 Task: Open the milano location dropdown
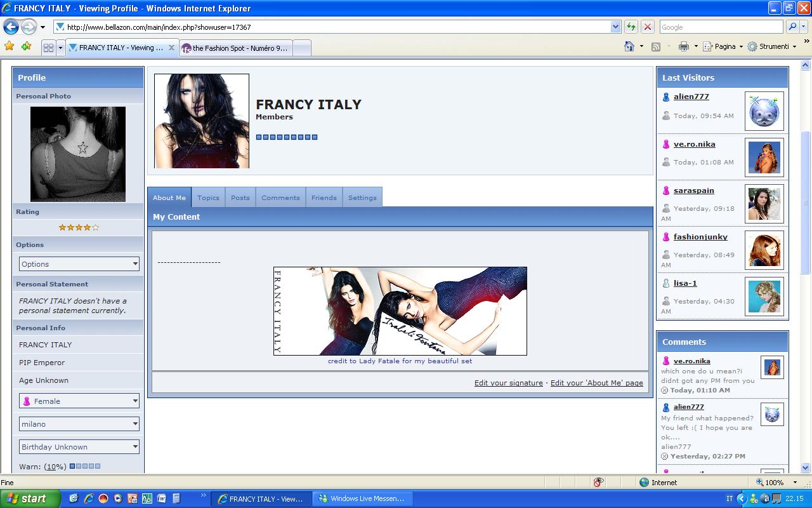tap(79, 424)
